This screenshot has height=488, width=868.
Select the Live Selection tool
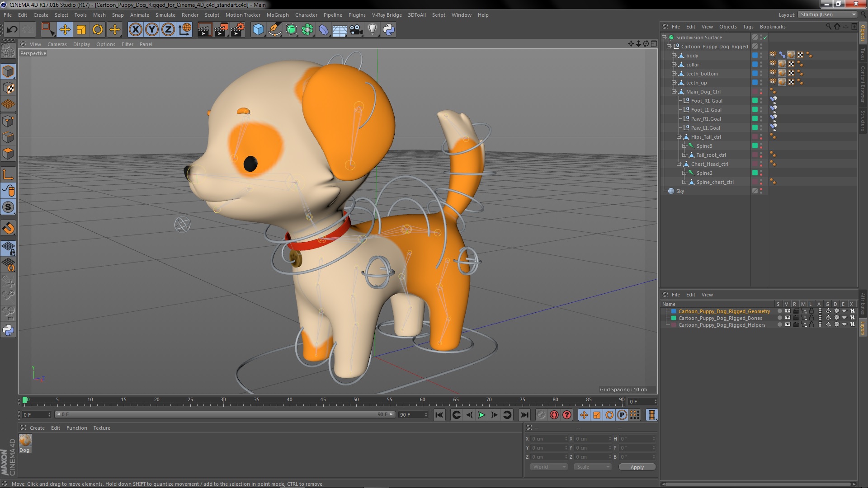[x=47, y=30]
